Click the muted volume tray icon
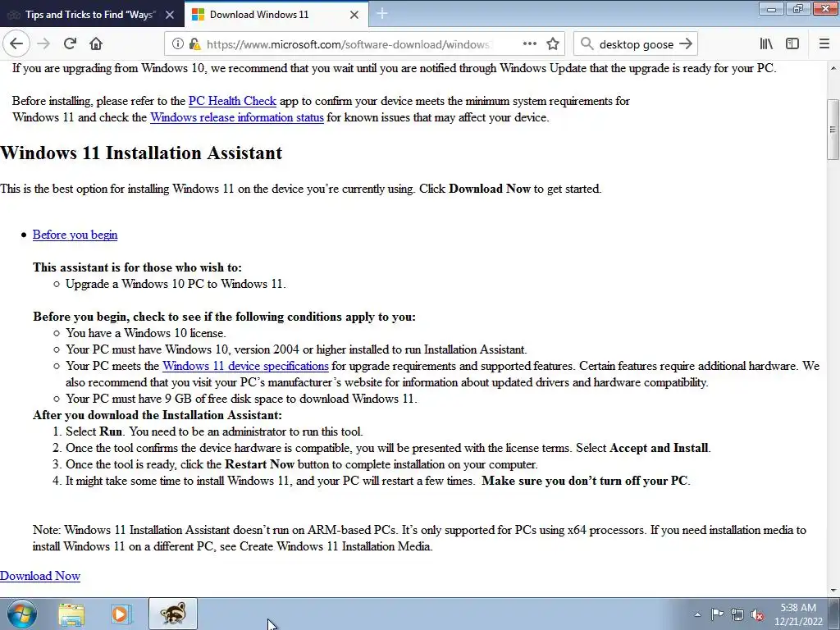The width and height of the screenshot is (840, 630). coord(757,614)
